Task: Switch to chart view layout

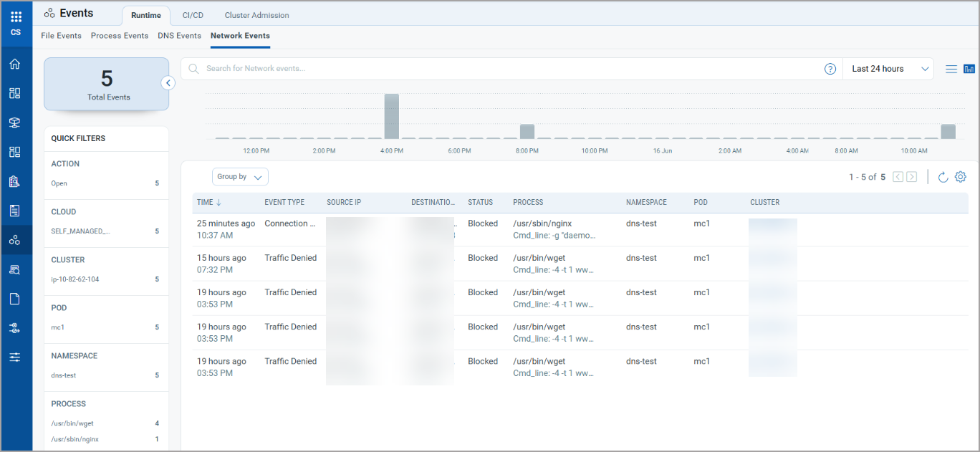Action: [969, 69]
